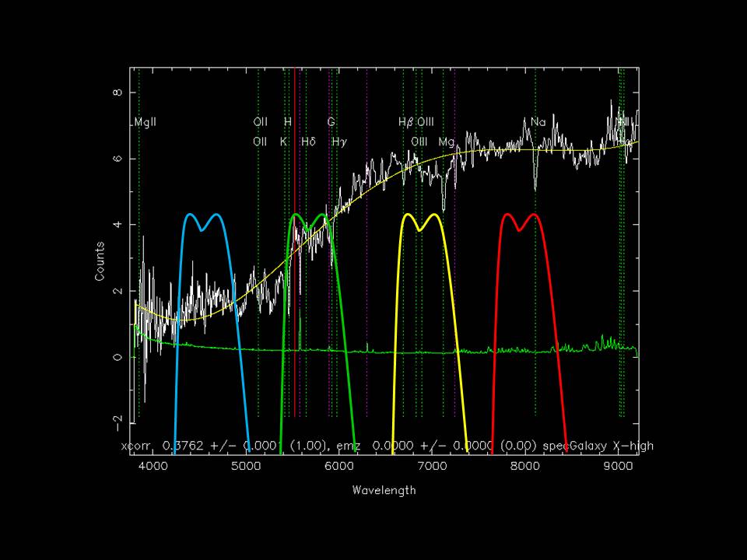Select the Hβ line label

pyautogui.click(x=405, y=122)
